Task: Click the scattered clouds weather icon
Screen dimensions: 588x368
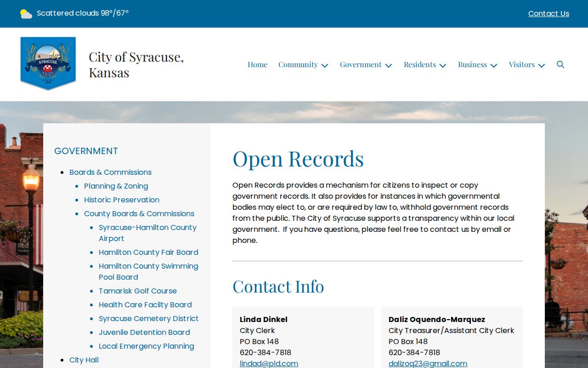Action: click(26, 14)
